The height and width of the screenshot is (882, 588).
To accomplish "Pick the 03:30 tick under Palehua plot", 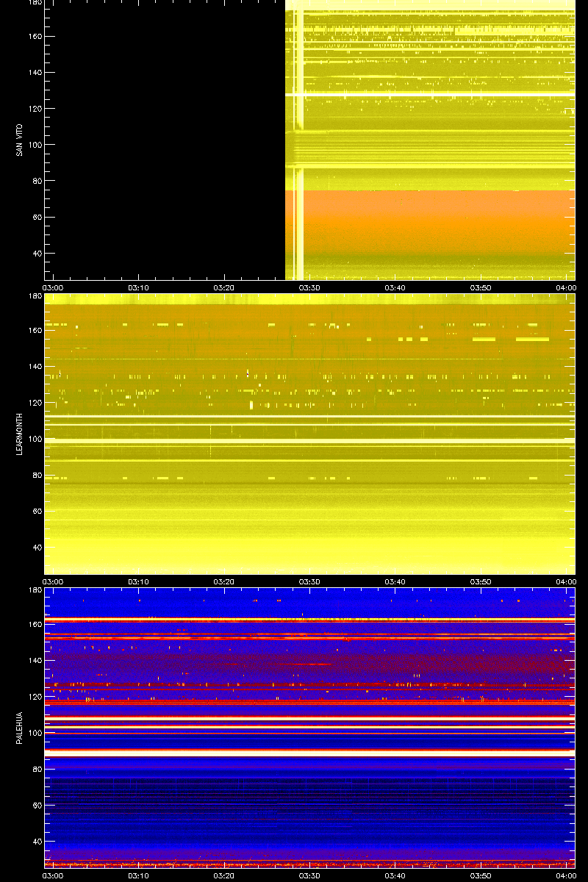I will click(309, 875).
